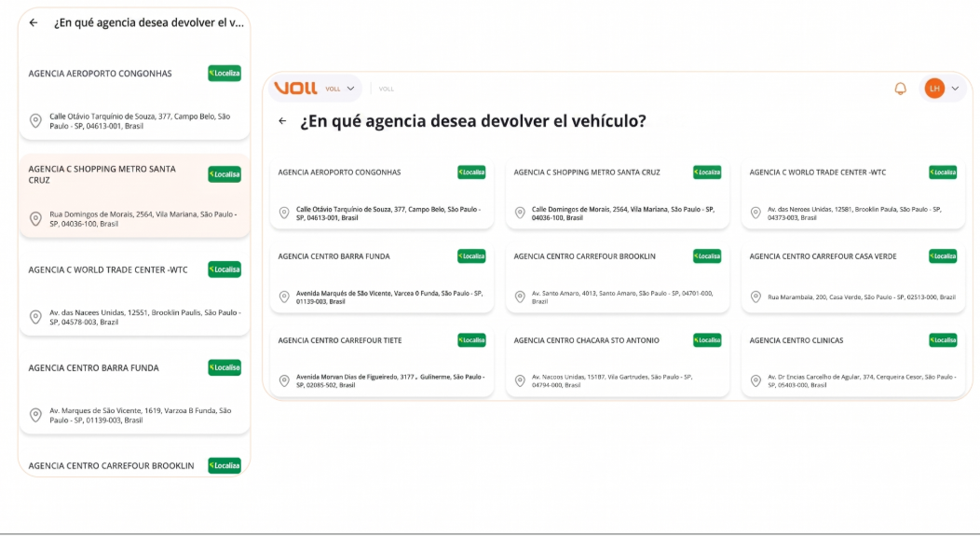Select Agencia Centro Carrefour Tiete card
This screenshot has width=980, height=538.
[382, 362]
